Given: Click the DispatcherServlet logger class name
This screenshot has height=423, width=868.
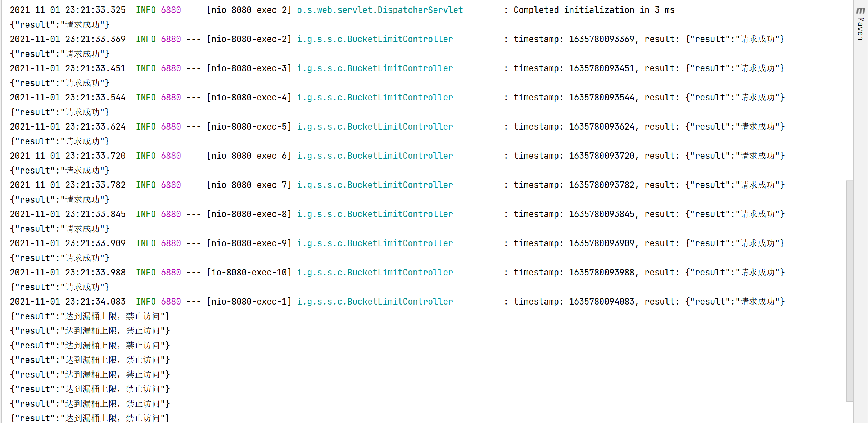Looking at the screenshot, I should [380, 10].
